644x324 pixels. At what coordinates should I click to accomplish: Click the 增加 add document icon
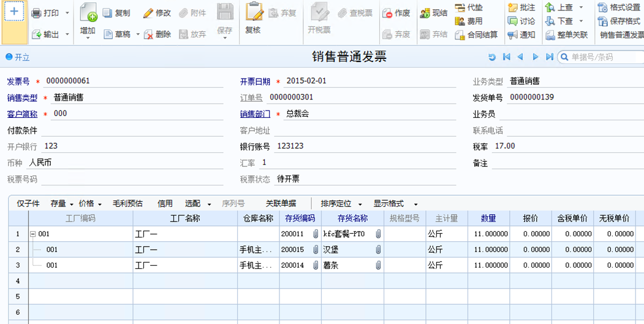[88, 12]
